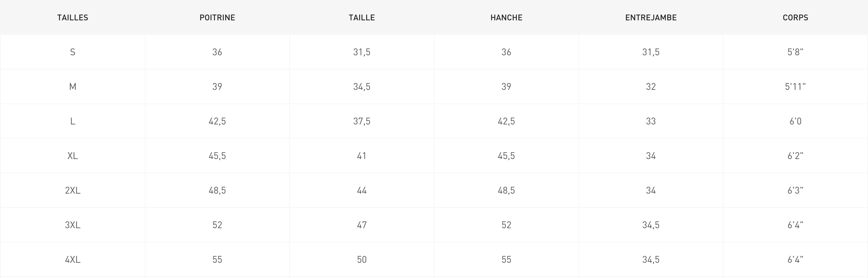The height and width of the screenshot is (278, 868).
Task: Click the TAILLES column header
Action: tap(73, 18)
